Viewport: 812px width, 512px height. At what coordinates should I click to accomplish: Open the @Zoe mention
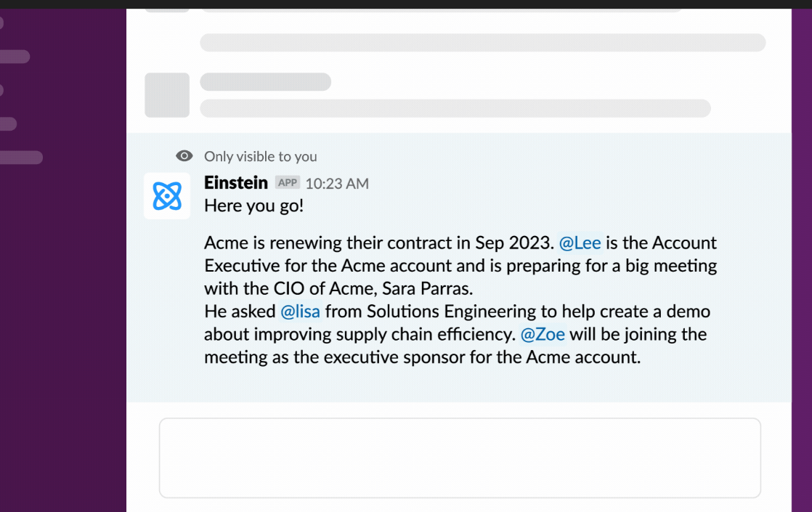click(x=543, y=335)
